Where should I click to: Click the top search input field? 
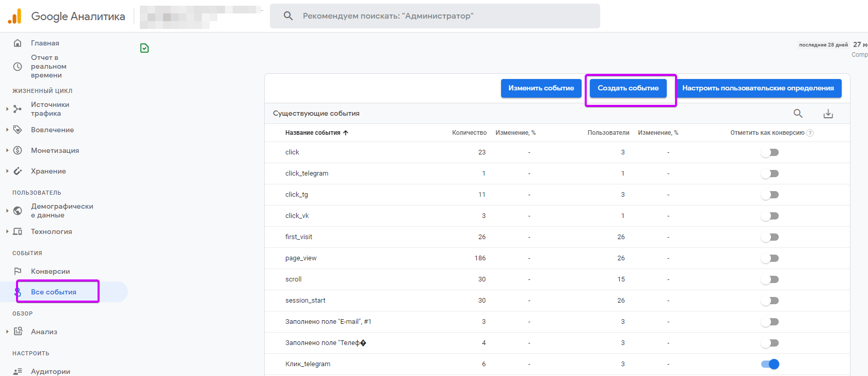[435, 16]
